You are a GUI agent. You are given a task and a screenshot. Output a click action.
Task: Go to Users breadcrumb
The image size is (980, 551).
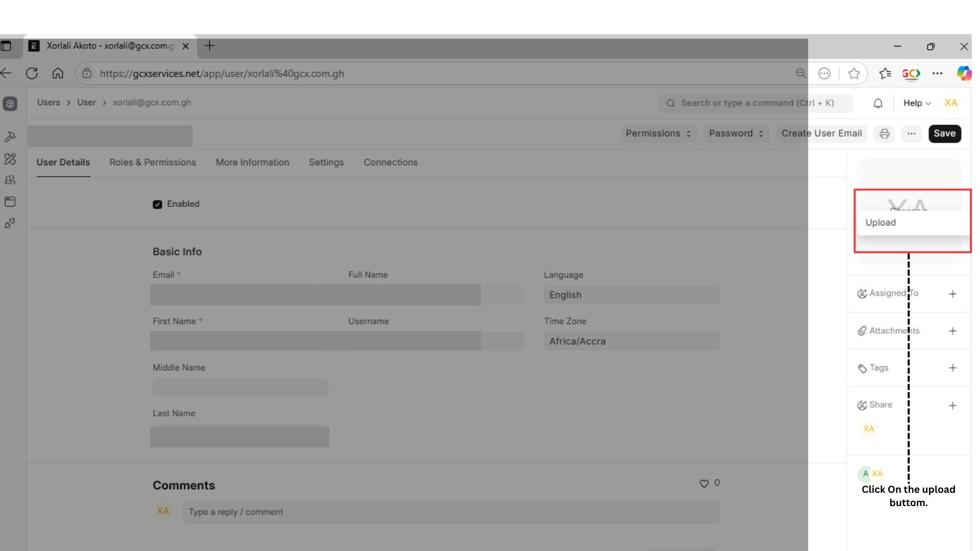48,103
